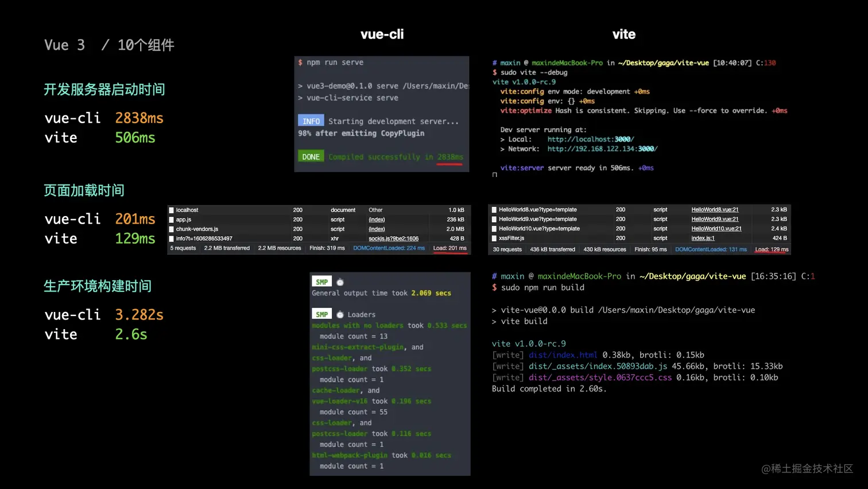Click the green DONE badge in terminal
Image resolution: width=868 pixels, height=489 pixels.
click(x=311, y=156)
